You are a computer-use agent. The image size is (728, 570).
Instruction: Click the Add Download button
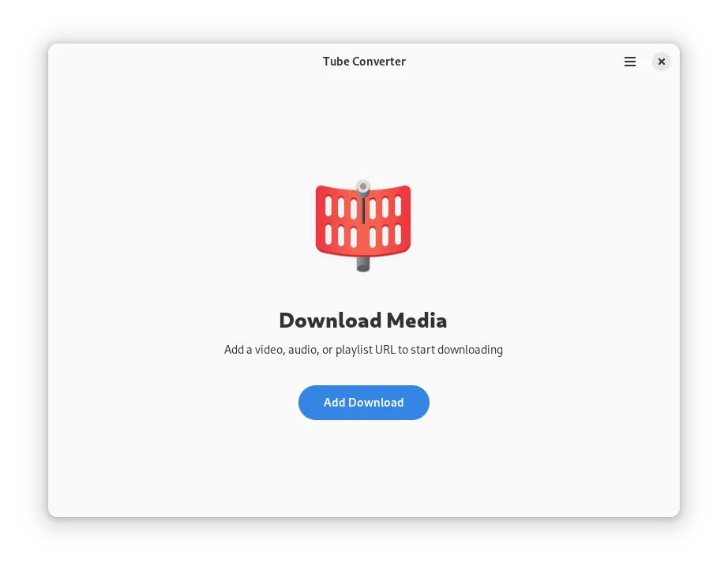[363, 403]
